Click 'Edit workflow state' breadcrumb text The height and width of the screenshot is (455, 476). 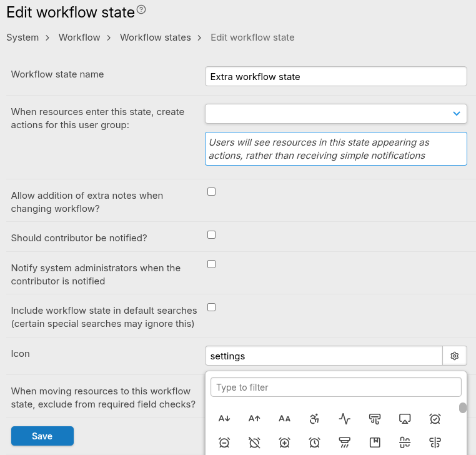pyautogui.click(x=252, y=37)
